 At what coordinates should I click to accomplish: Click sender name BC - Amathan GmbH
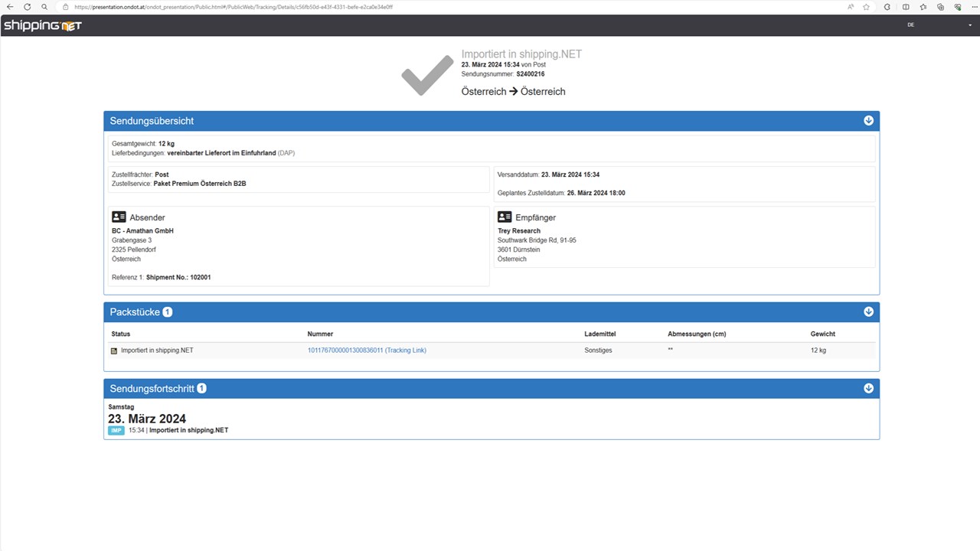click(142, 231)
